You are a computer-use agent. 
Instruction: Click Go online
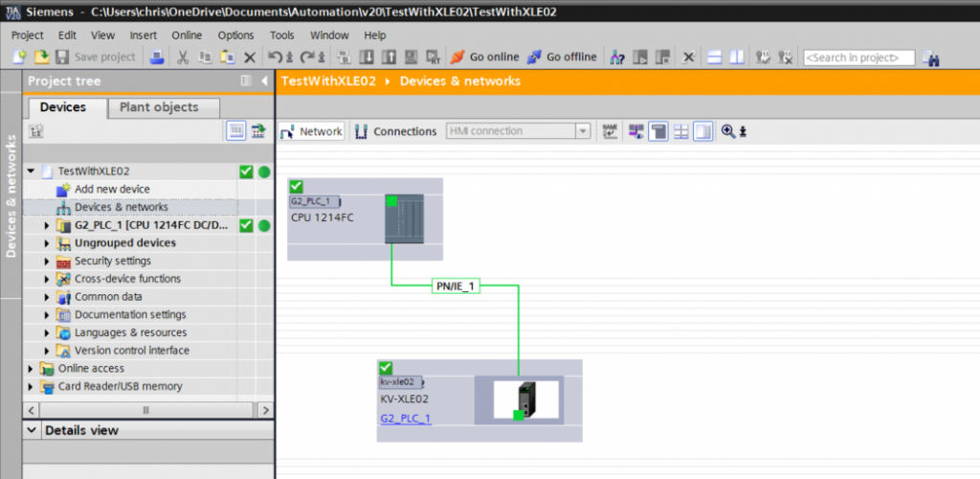tap(485, 57)
